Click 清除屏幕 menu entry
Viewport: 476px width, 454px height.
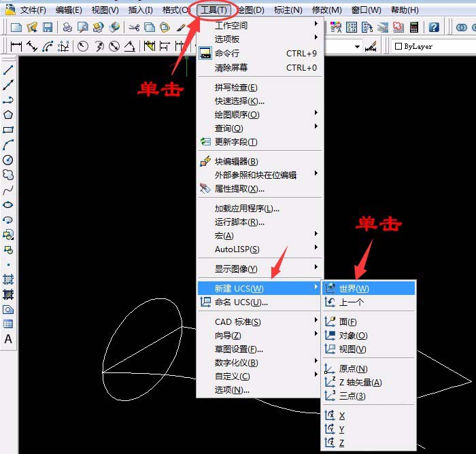(260, 67)
